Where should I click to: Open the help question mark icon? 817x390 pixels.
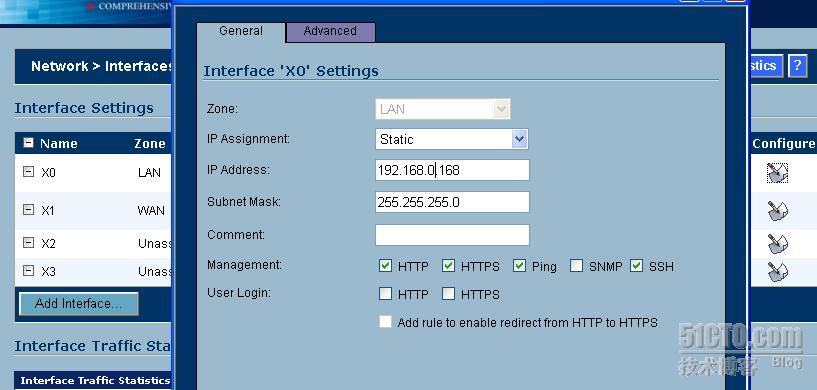(x=797, y=66)
